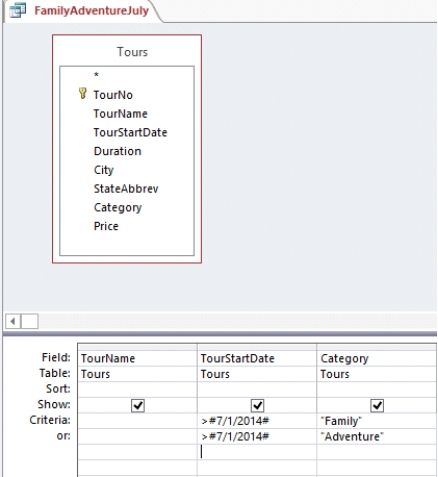Select the asterisk all-fields entry in Tours

point(96,75)
